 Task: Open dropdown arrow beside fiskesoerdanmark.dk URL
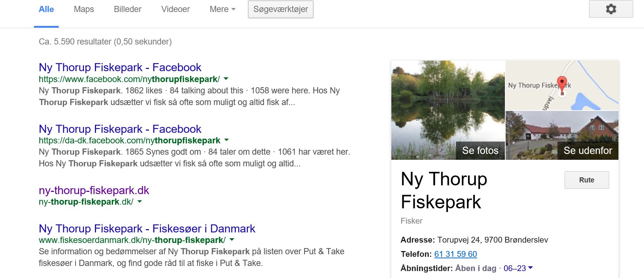pyautogui.click(x=231, y=240)
